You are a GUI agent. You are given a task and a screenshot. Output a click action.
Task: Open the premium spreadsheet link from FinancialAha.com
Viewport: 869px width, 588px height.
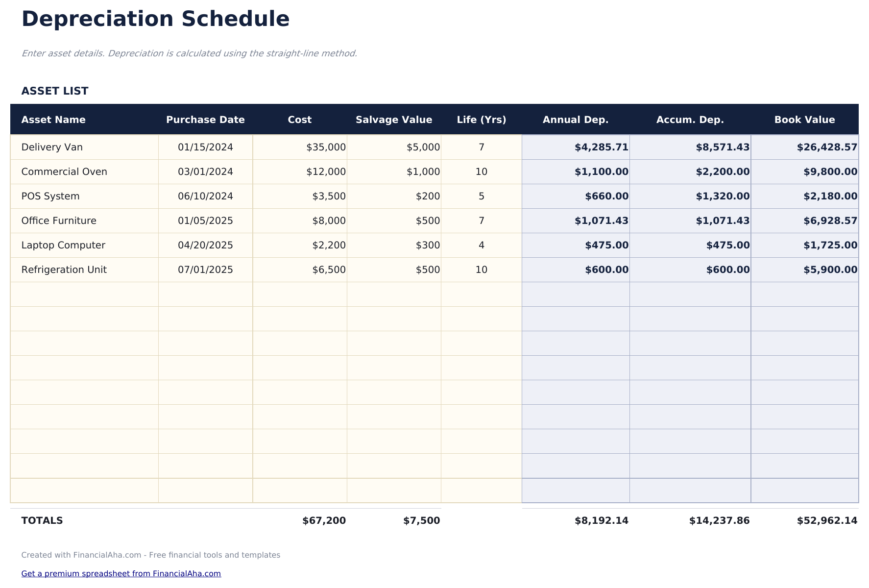121,573
